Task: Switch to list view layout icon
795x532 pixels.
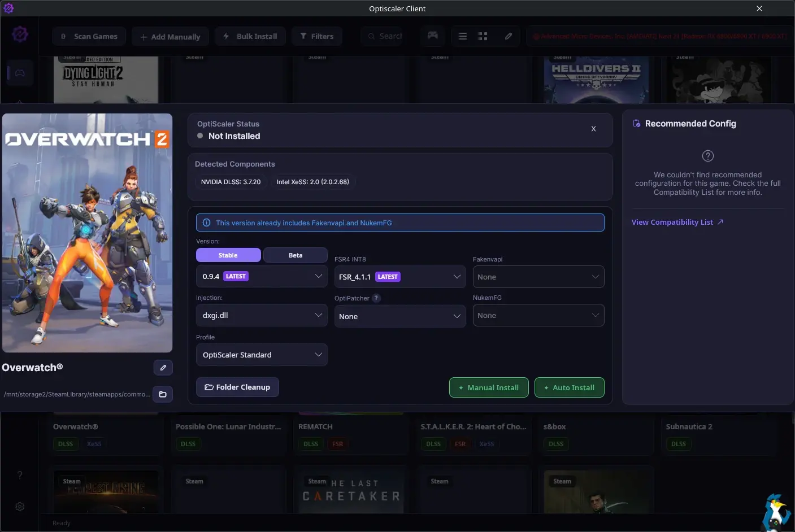Action: [x=463, y=36]
